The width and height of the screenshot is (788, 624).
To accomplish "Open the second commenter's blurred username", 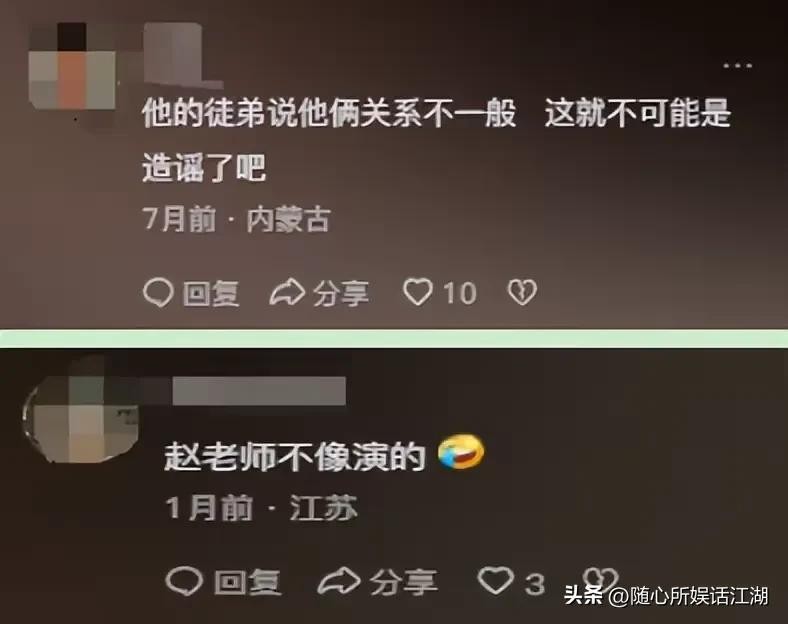I will click(259, 391).
